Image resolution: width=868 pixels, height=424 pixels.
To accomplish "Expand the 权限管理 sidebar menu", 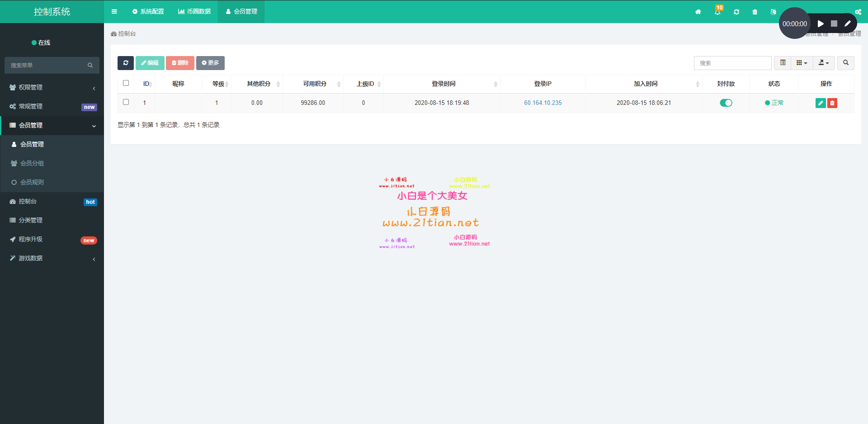I will click(x=52, y=87).
